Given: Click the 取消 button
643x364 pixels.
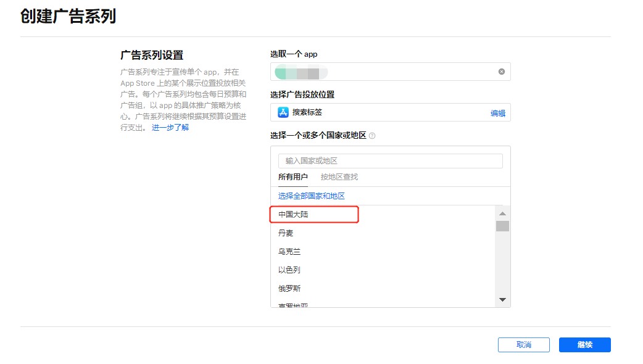Looking at the screenshot, I should pos(524,345).
